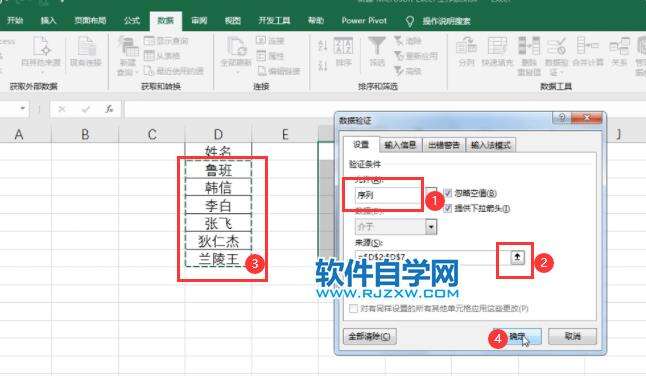
Task: Switch to the 开始 (Home) ribbon tab
Action: [15, 20]
